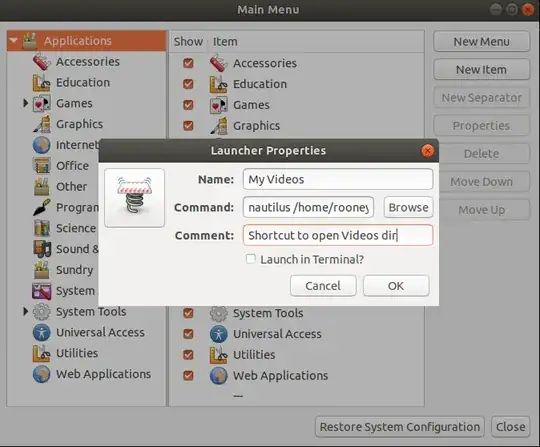Click the Applications folder icon at tree top
Image resolution: width=540 pixels, height=447 pixels.
pyautogui.click(x=30, y=41)
